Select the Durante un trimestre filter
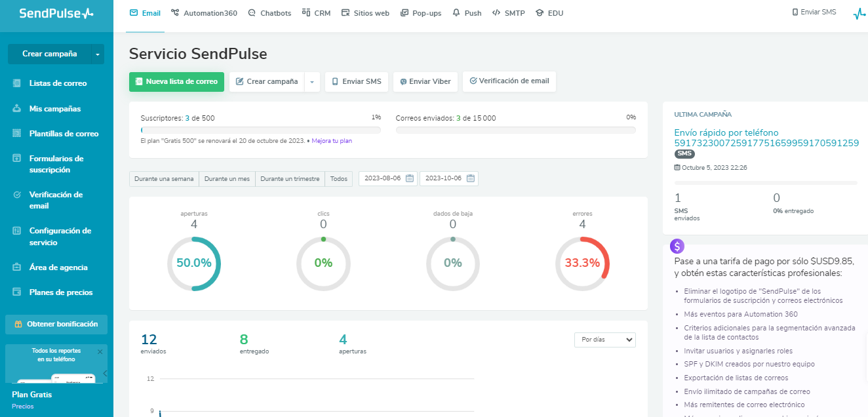This screenshot has height=417, width=868. click(x=290, y=179)
